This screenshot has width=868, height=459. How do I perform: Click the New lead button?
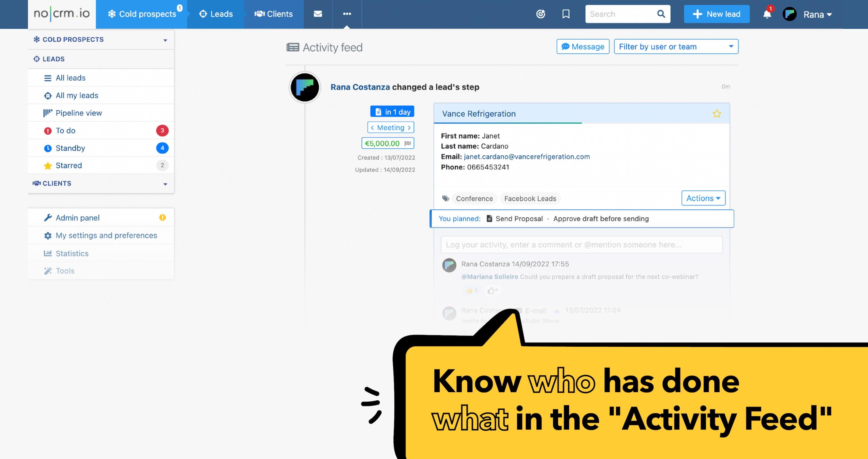(x=717, y=14)
